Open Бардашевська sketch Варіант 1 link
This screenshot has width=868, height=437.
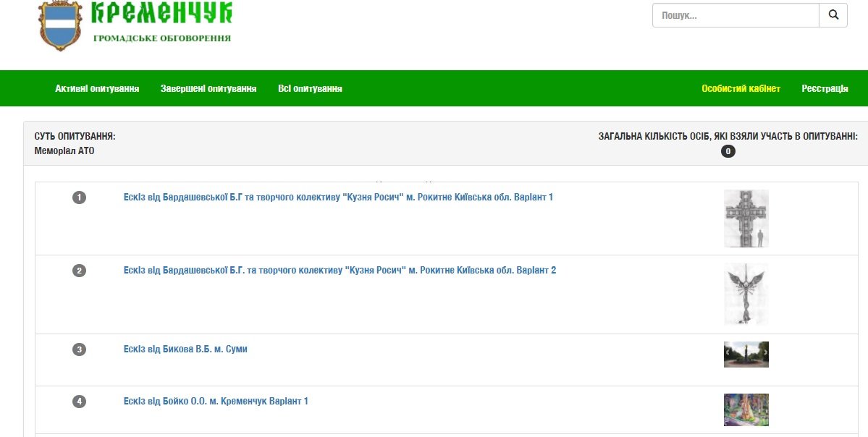338,198
